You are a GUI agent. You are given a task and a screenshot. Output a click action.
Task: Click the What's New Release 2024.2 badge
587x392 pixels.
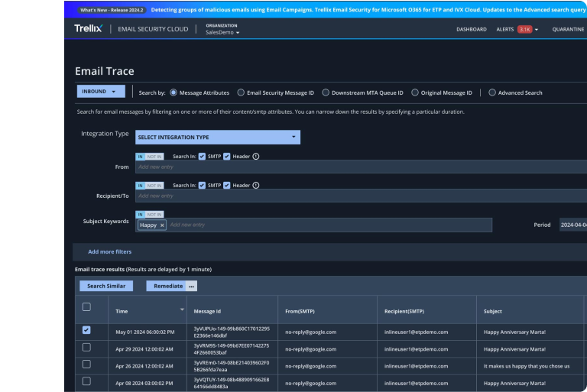(x=112, y=10)
